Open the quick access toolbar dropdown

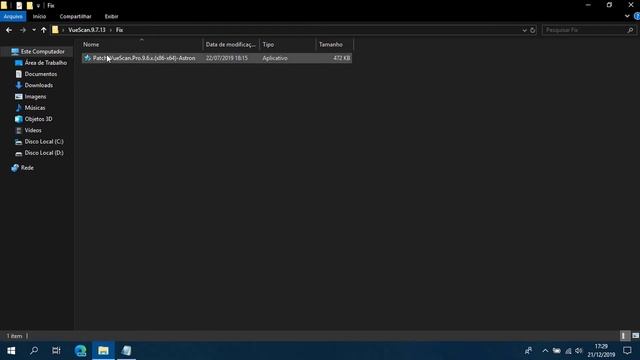coord(38,6)
